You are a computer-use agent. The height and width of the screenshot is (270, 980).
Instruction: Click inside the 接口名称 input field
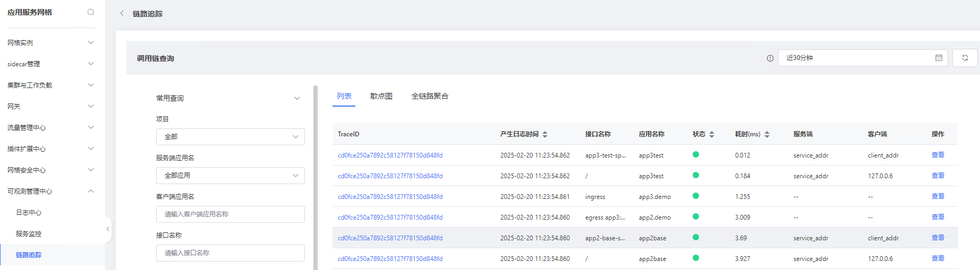[x=231, y=253]
